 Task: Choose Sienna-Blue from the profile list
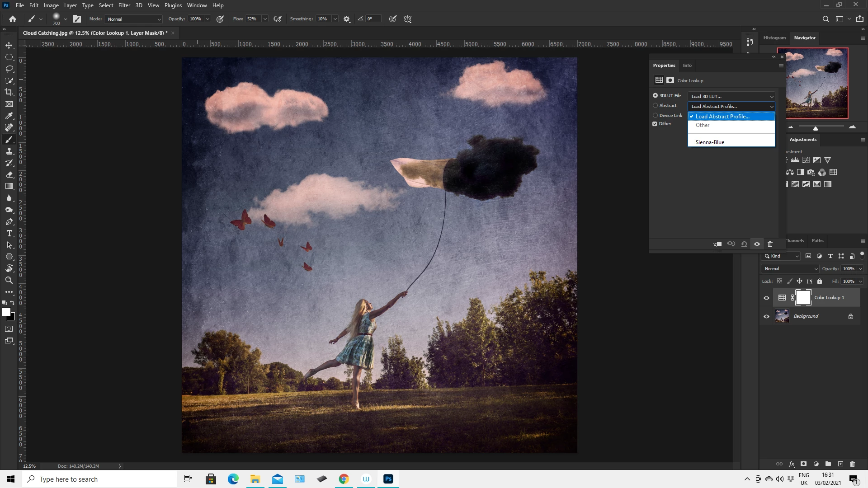pos(710,142)
